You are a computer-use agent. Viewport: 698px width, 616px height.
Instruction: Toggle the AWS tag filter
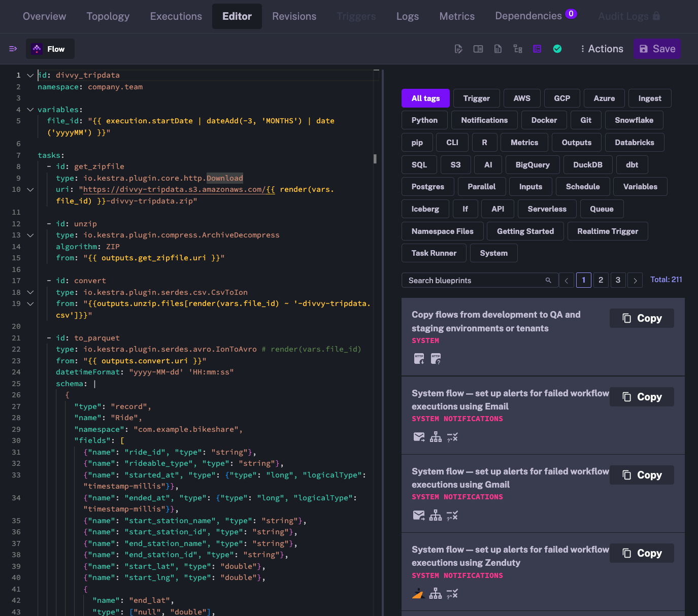[521, 98]
